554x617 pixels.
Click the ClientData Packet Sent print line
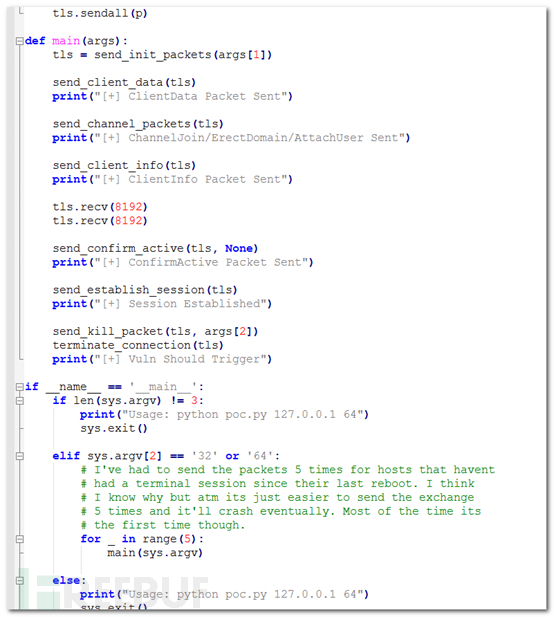pyautogui.click(x=172, y=96)
